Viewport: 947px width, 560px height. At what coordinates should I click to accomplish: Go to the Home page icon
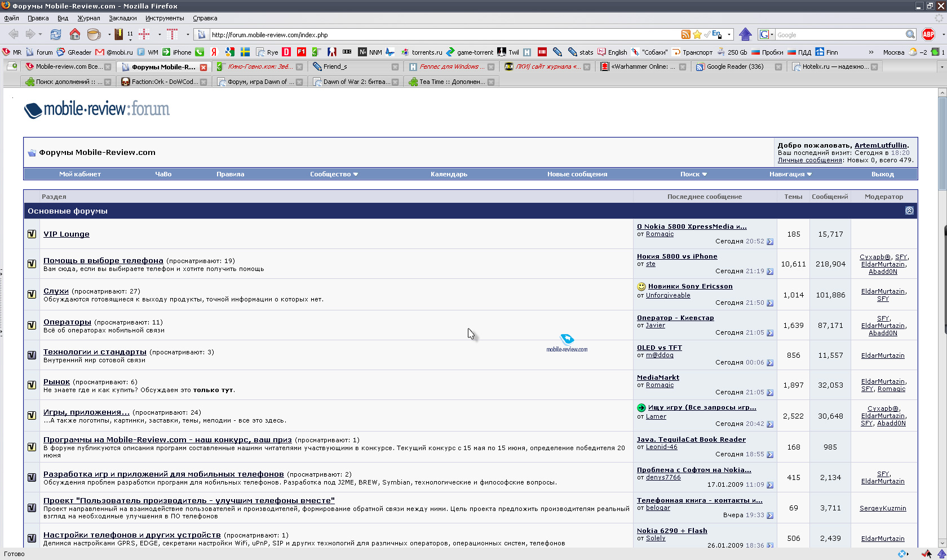pyautogui.click(x=74, y=34)
